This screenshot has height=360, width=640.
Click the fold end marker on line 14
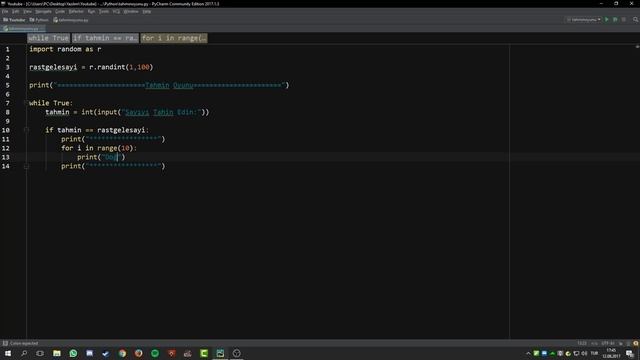(26, 166)
